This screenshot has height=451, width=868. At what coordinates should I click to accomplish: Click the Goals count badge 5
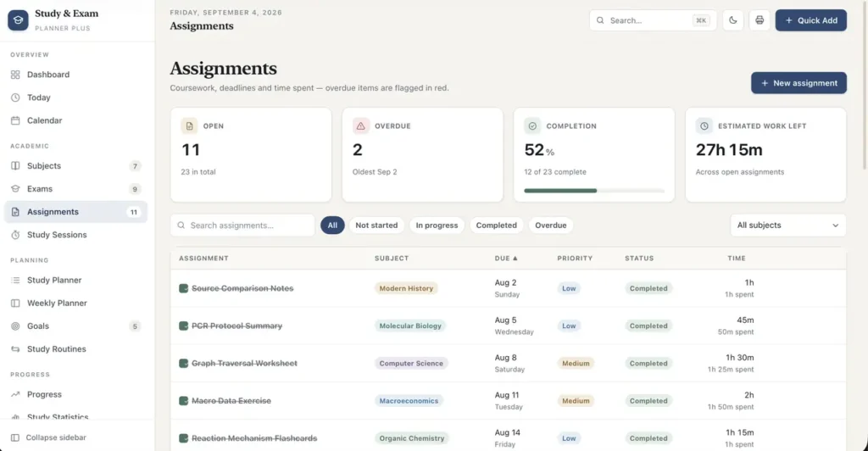135,326
